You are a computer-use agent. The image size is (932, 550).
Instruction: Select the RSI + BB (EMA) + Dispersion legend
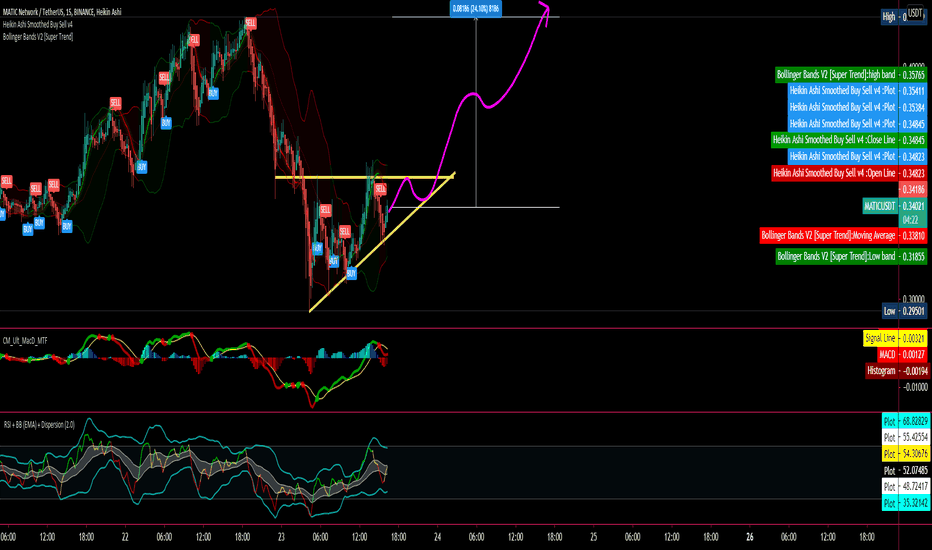39,425
